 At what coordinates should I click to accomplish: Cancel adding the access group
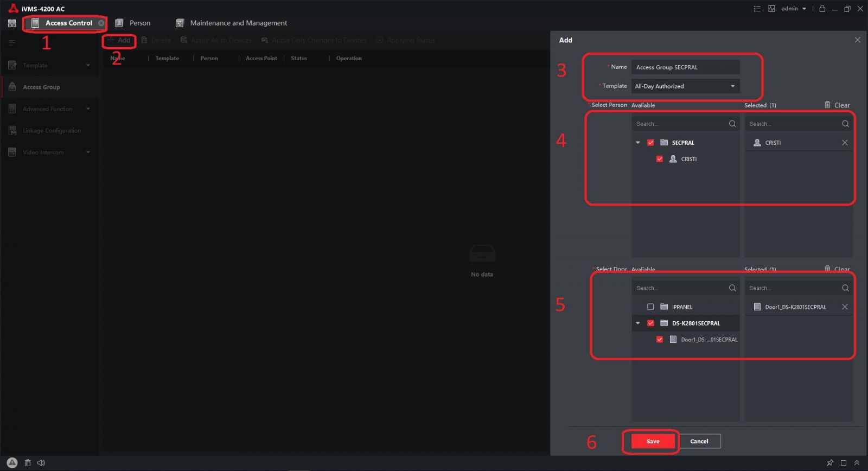(x=699, y=441)
